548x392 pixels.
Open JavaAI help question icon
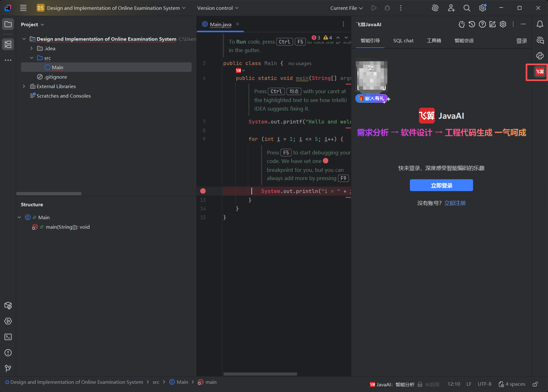coord(482,24)
